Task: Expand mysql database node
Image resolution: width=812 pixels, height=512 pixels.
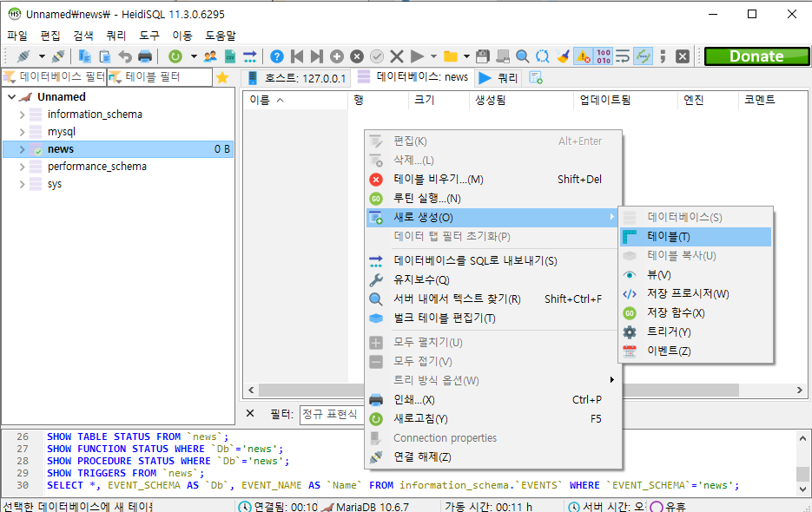Action: click(22, 132)
